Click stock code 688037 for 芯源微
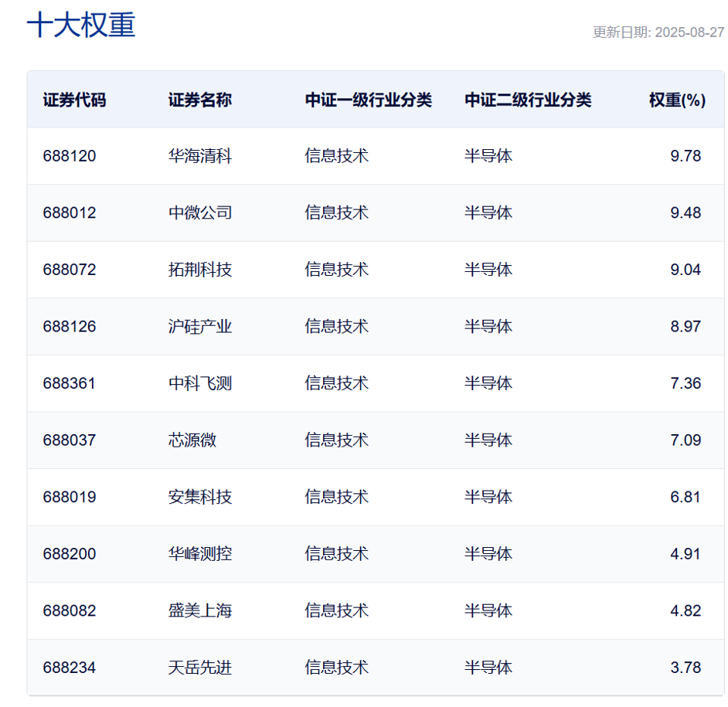 [x=68, y=440]
